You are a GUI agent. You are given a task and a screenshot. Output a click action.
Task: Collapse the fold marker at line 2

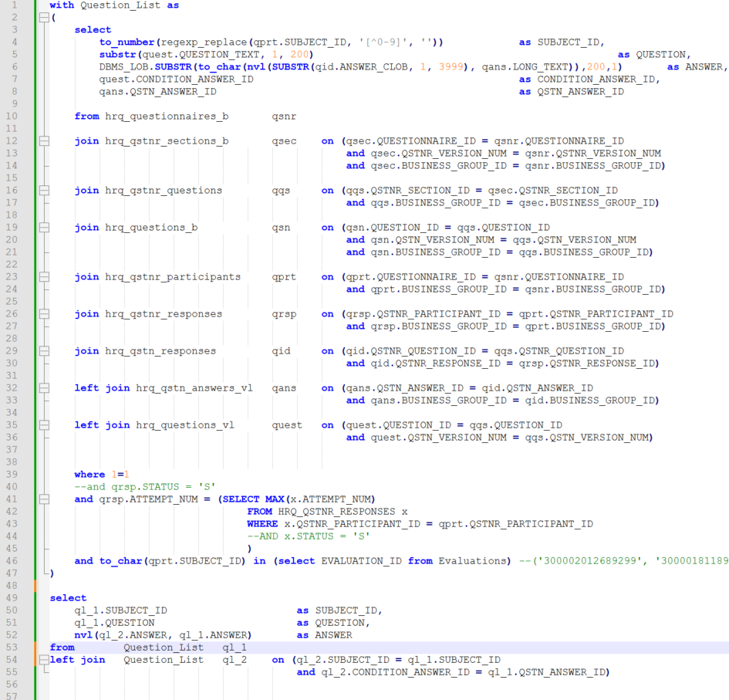pyautogui.click(x=44, y=18)
